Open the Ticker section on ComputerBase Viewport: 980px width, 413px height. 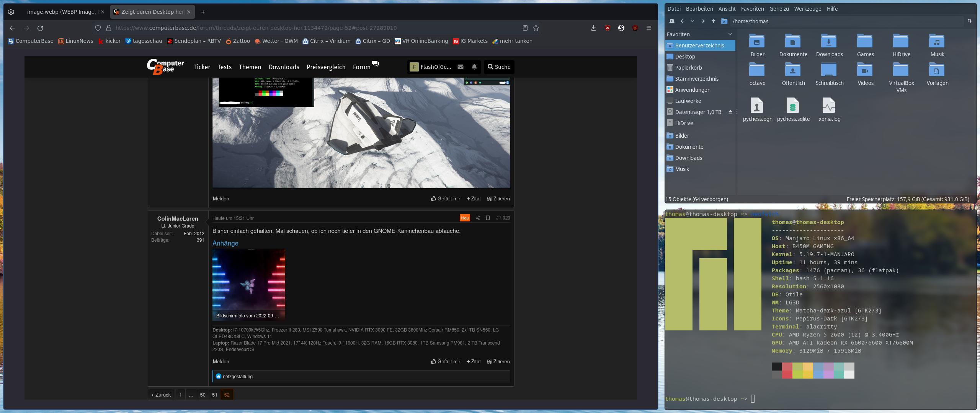(x=202, y=67)
